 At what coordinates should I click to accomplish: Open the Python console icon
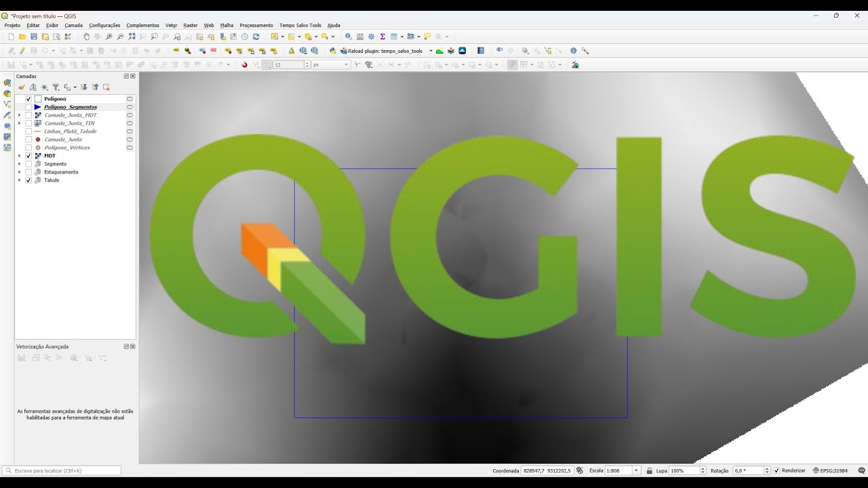pyautogui.click(x=333, y=51)
